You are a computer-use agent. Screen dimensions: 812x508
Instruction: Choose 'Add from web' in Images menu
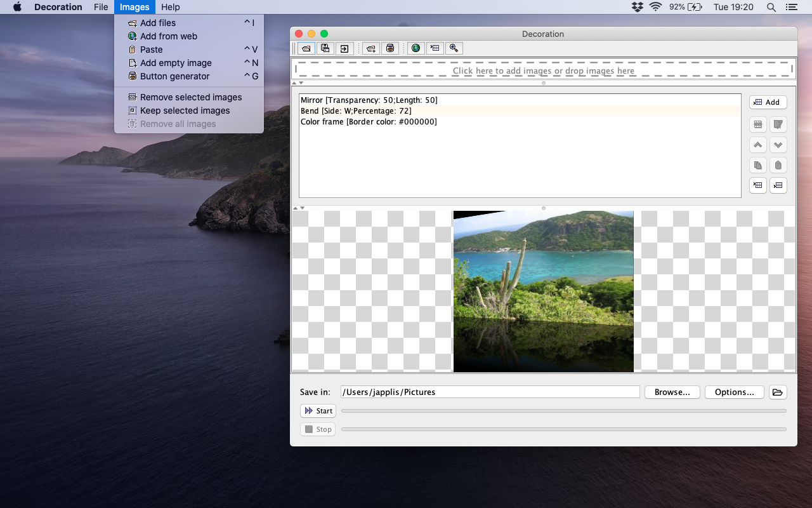click(168, 36)
